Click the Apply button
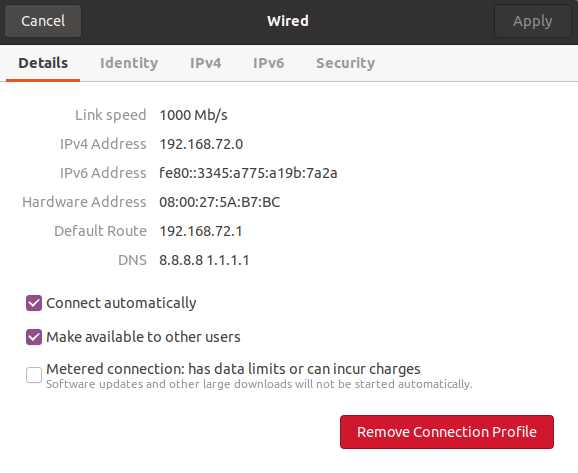The width and height of the screenshot is (578, 473). (532, 21)
